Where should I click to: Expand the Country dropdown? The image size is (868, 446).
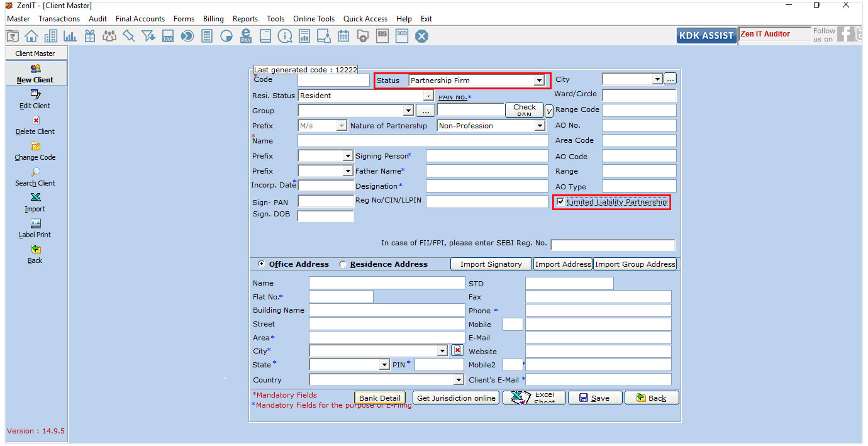459,380
